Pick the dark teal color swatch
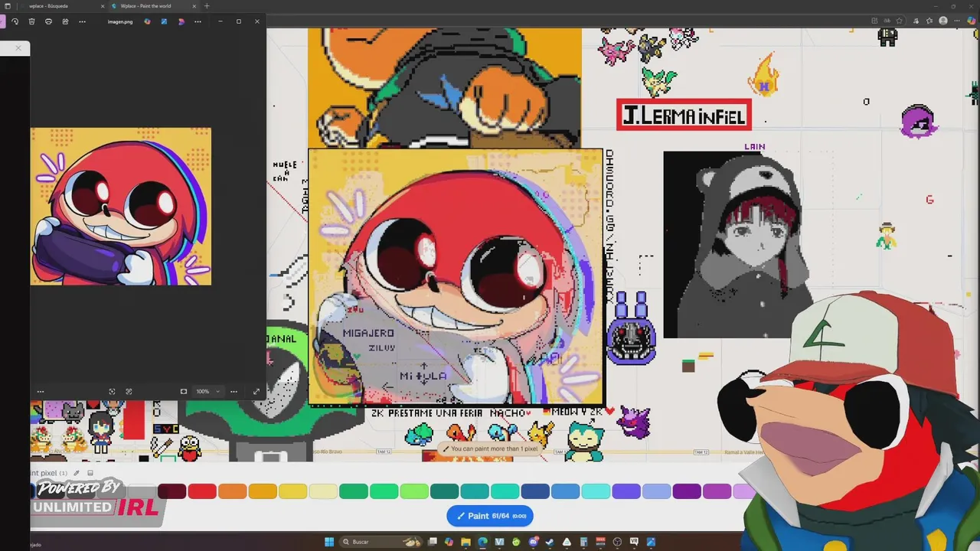980x551 pixels. coord(445,491)
